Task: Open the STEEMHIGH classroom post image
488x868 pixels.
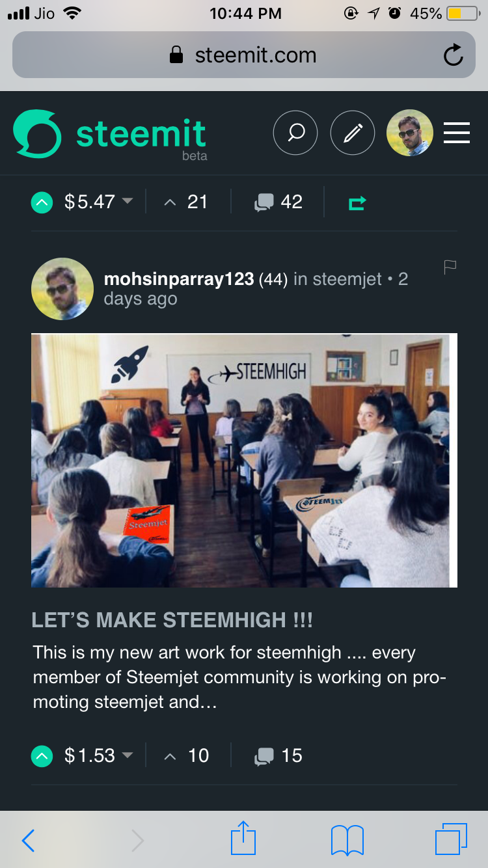Action: tap(244, 461)
